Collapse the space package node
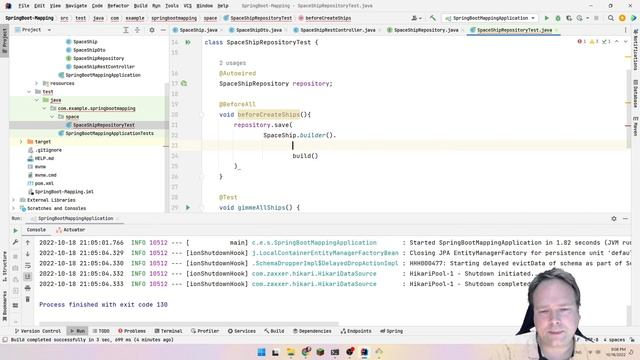 pyautogui.click(x=52, y=117)
